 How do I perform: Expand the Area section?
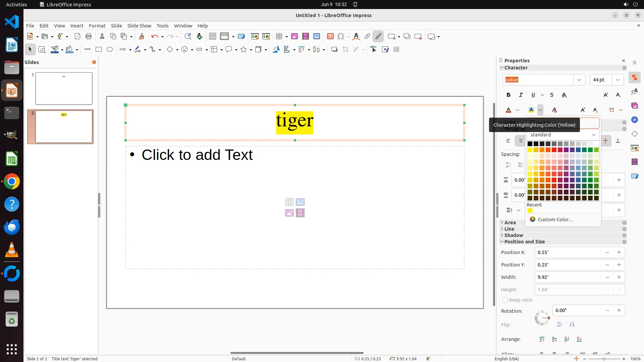(510, 223)
